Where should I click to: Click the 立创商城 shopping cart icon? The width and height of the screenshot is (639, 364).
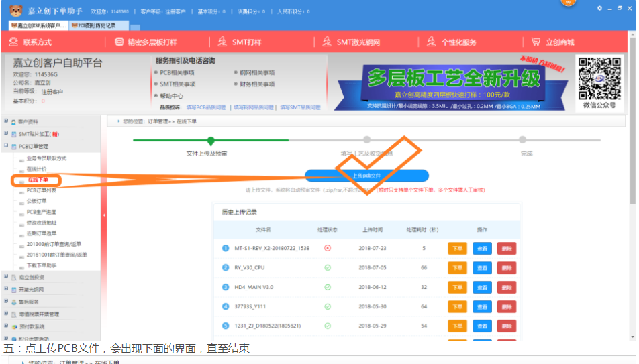point(536,42)
